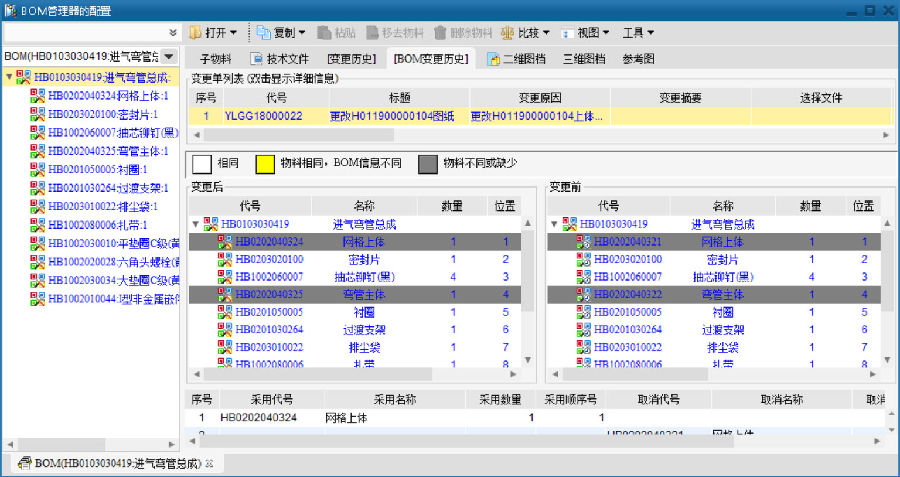900x477 pixels.
Task: Click the 数量 header in 变更后 table
Action: point(452,206)
